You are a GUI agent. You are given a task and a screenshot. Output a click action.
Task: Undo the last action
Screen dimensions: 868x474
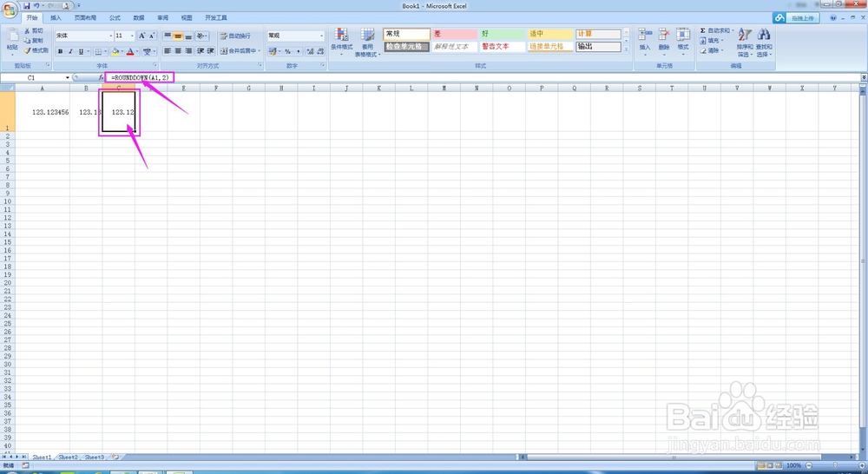[36, 5]
